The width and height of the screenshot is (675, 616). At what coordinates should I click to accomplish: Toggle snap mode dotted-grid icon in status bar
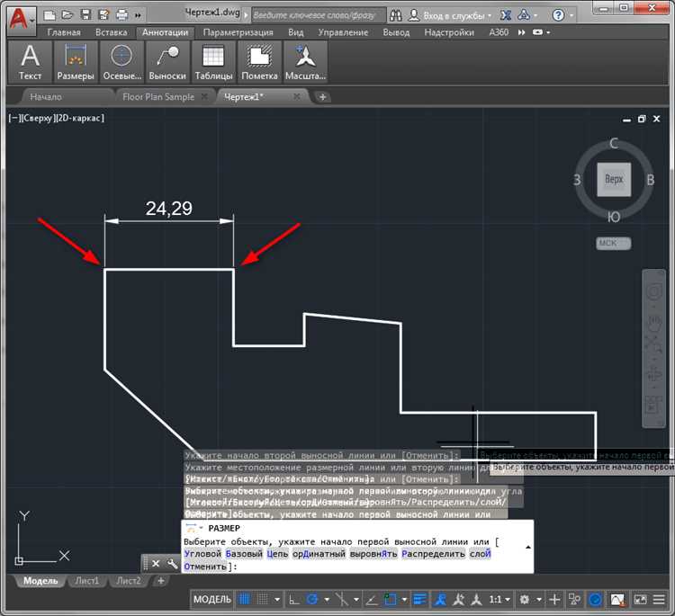point(263,599)
